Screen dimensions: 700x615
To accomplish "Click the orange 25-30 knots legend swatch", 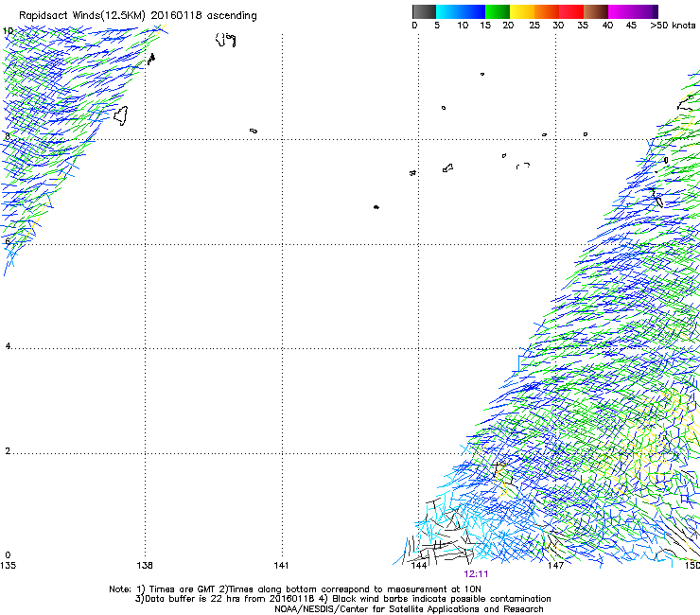I will 547,11.
